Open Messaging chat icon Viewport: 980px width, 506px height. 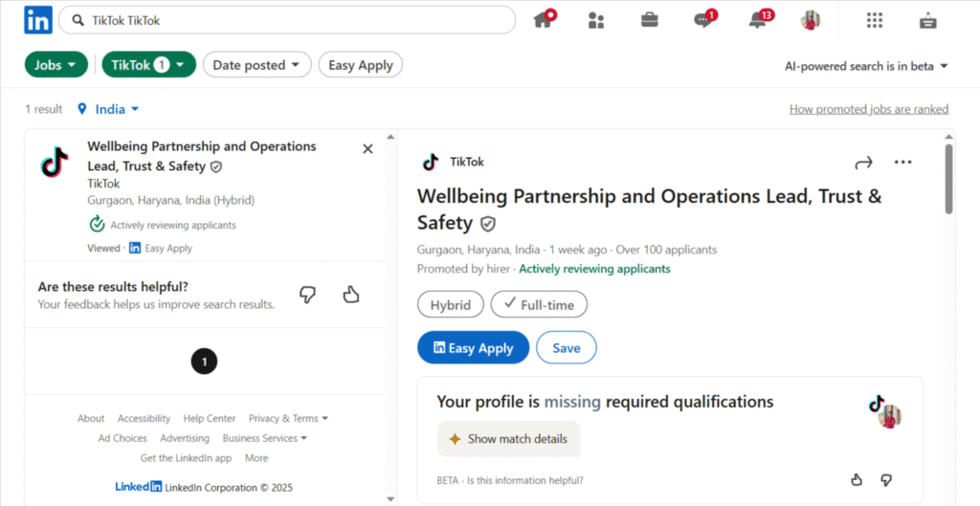tap(704, 19)
